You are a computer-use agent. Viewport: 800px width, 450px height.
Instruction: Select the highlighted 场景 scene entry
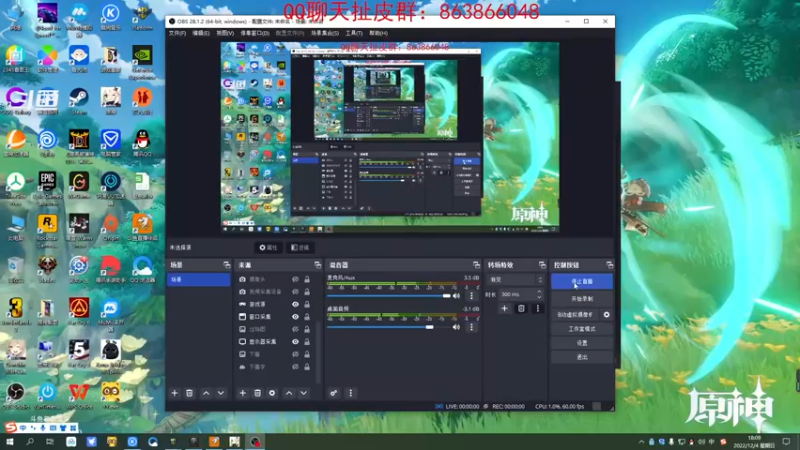click(198, 280)
